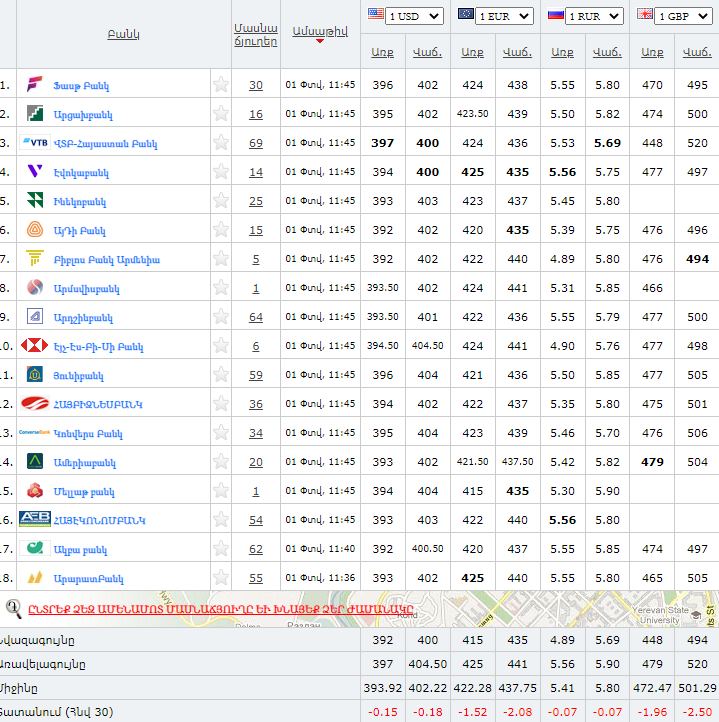
Task: Sort by GBP Առք column
Action: pyautogui.click(x=652, y=52)
